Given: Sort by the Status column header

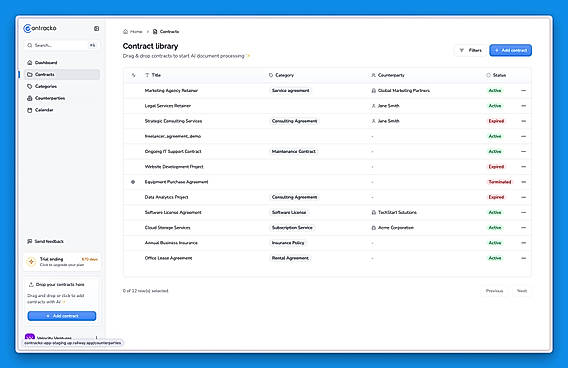Looking at the screenshot, I should click(x=496, y=75).
